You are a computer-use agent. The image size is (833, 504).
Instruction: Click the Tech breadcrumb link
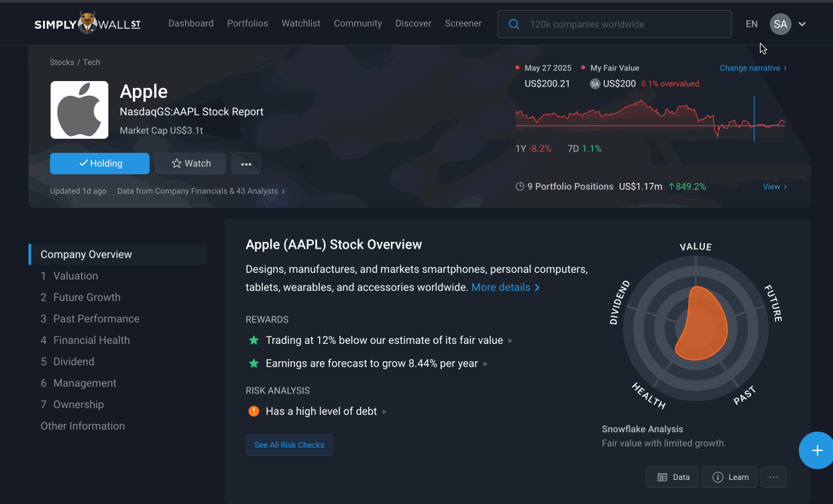tap(92, 62)
